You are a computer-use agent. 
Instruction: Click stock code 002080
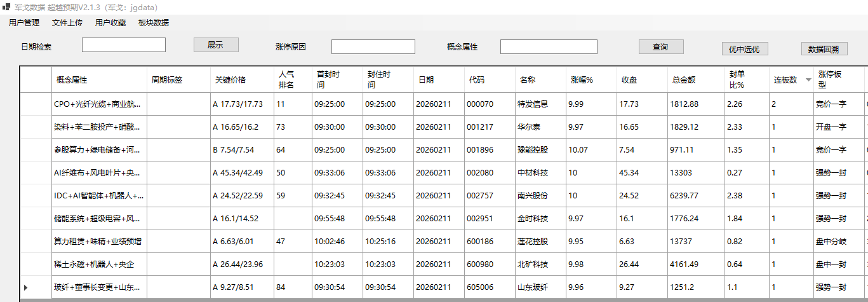(490, 173)
